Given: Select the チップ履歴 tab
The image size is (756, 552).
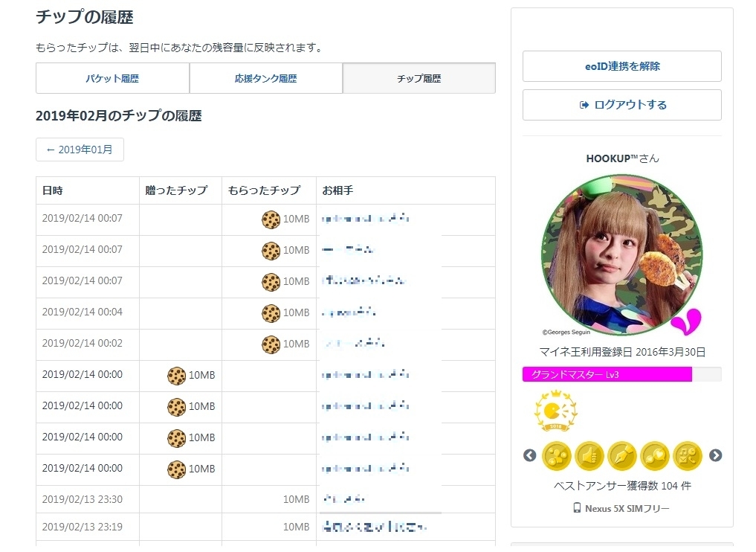Looking at the screenshot, I should pos(419,78).
